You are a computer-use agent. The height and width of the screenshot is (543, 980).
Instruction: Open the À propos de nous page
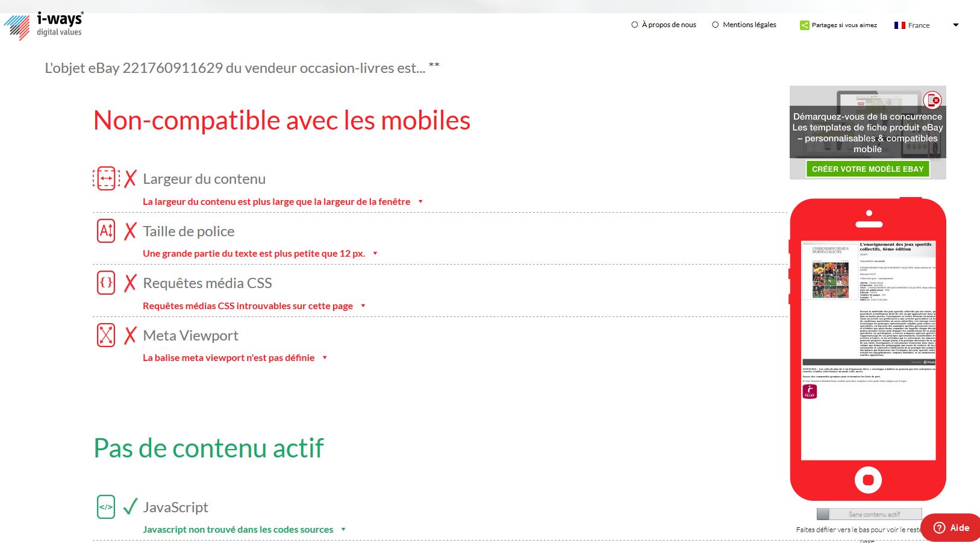point(669,25)
